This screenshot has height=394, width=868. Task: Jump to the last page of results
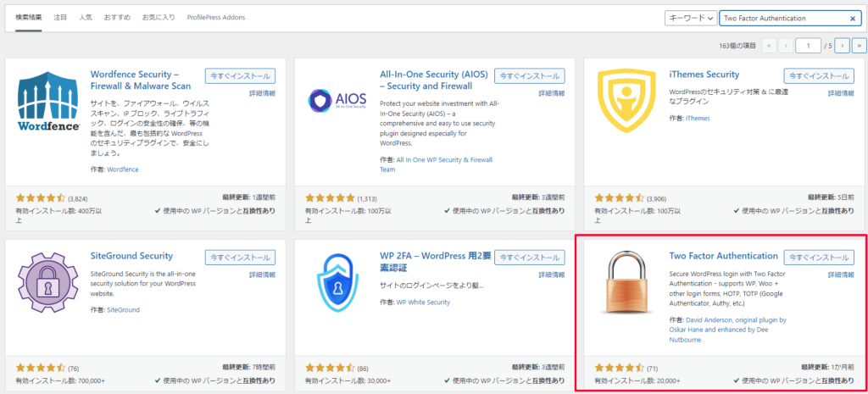pyautogui.click(x=856, y=46)
